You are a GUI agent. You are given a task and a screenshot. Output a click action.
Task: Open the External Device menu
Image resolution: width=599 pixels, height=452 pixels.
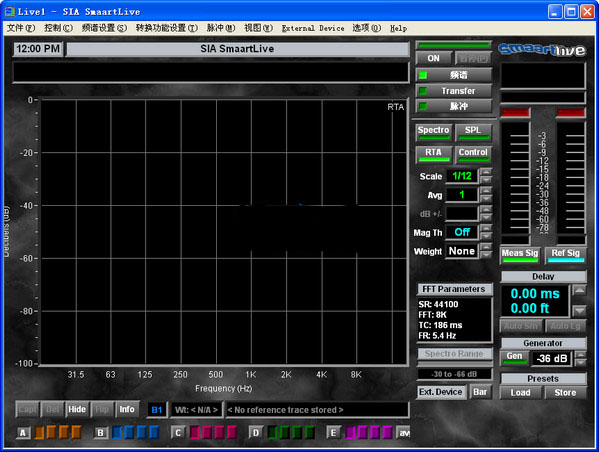pyautogui.click(x=313, y=28)
